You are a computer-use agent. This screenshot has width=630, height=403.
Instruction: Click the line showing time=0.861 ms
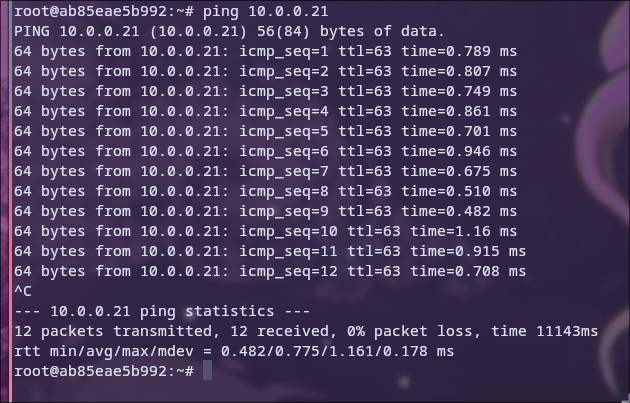[x=266, y=111]
